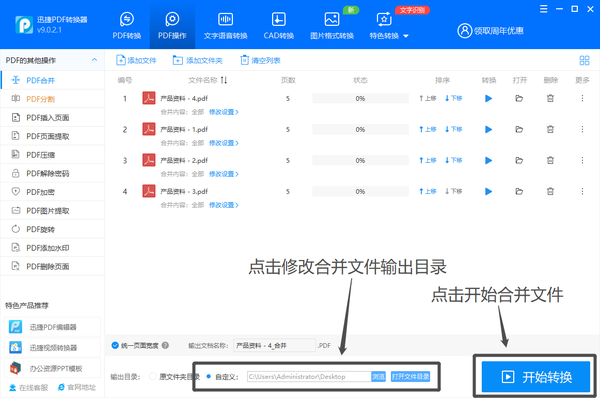Start converting 产品资料 - 1.pdf play icon
Viewport: 600px width, 398px height.
[x=488, y=129]
